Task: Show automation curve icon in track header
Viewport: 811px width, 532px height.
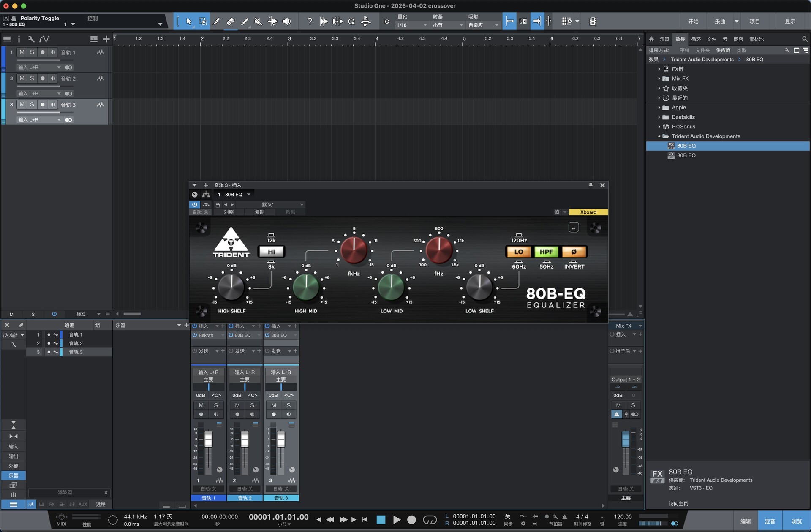Action: click(x=44, y=39)
